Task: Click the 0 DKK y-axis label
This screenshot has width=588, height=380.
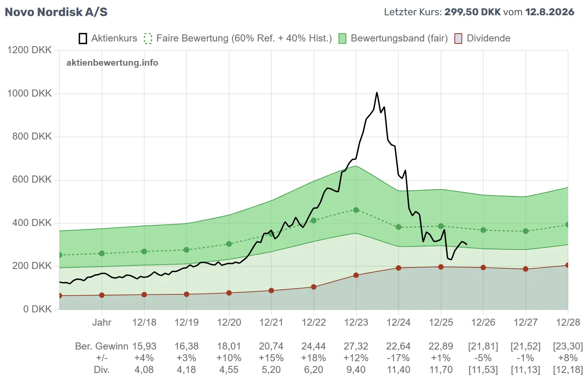Action: (37, 309)
